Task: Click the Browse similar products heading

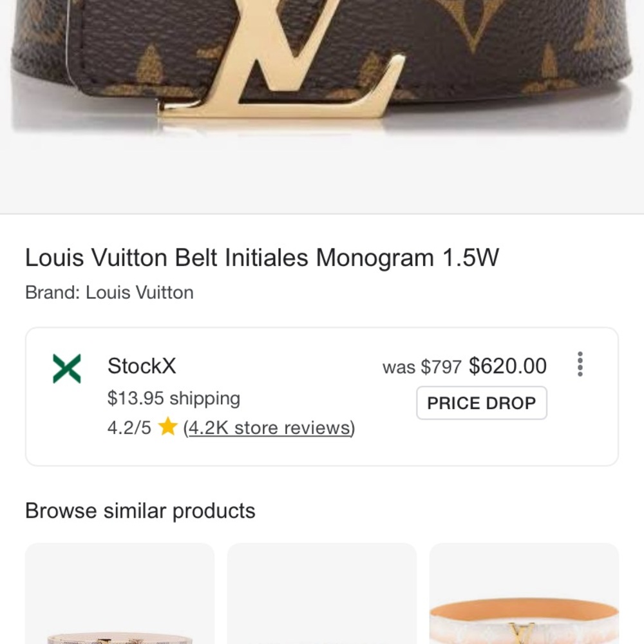Action: [140, 511]
